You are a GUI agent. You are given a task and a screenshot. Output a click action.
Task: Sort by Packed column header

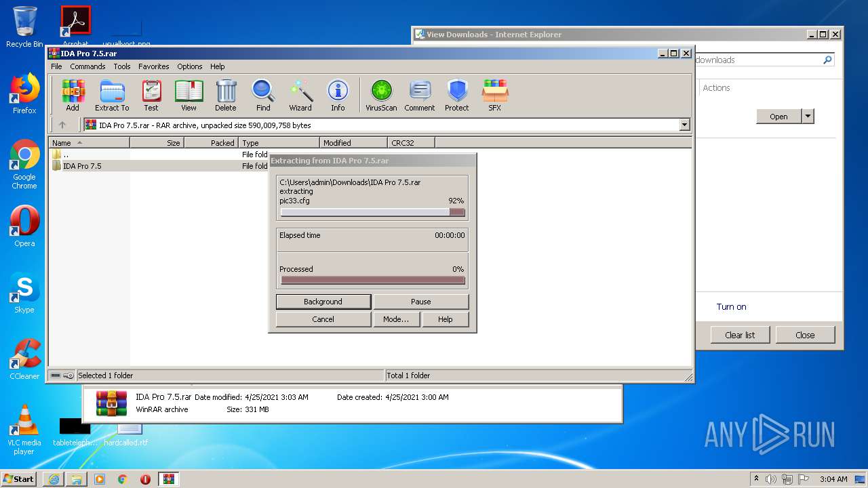211,143
